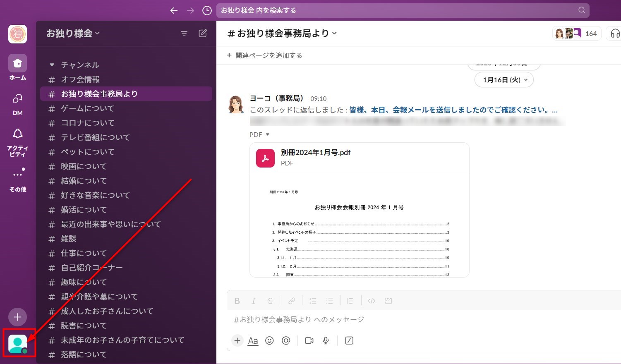View the 164 members list
Screen dimensions: 621x364
[577, 34]
